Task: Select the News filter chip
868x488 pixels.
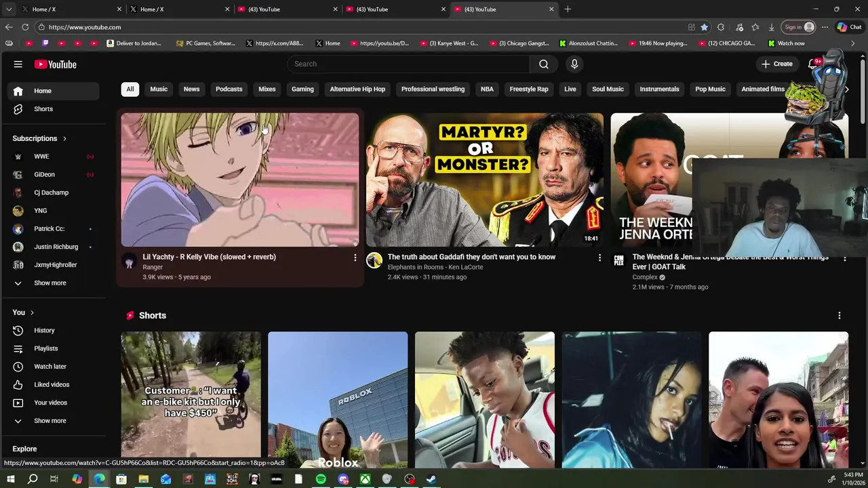Action: pos(191,89)
